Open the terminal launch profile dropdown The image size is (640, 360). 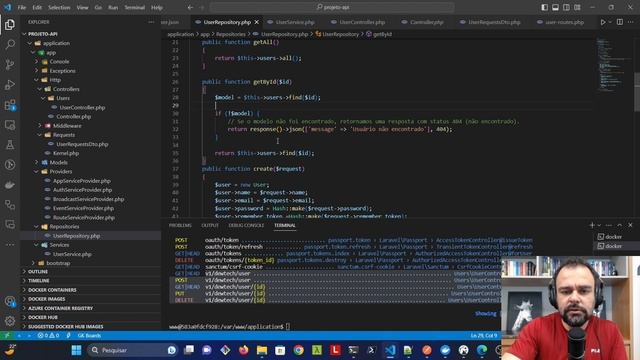tap(599, 225)
